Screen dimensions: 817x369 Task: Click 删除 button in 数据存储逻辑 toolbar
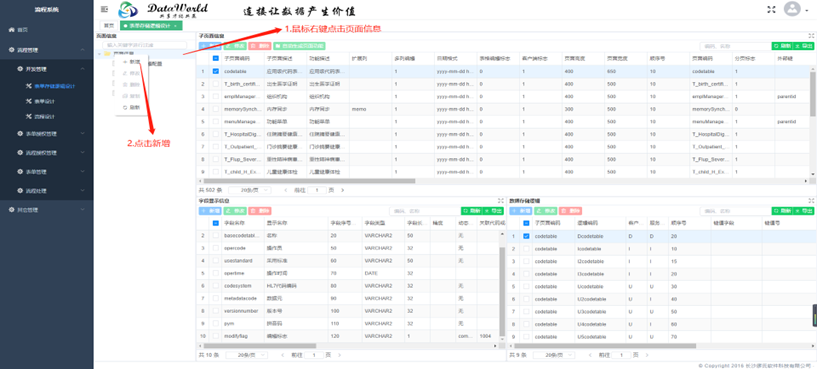point(570,211)
